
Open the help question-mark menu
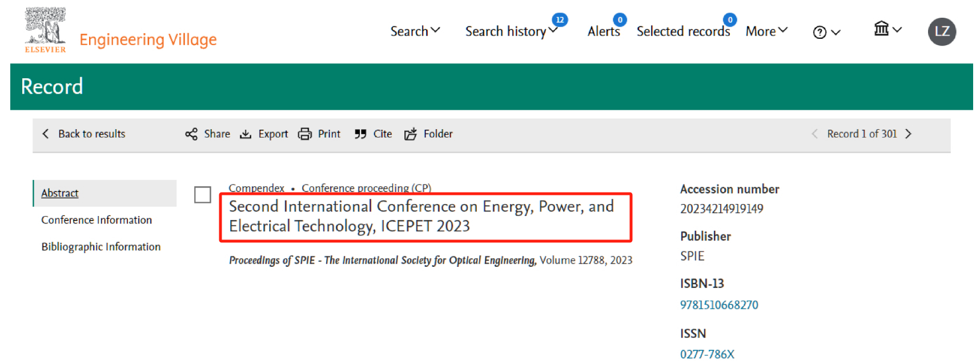826,32
